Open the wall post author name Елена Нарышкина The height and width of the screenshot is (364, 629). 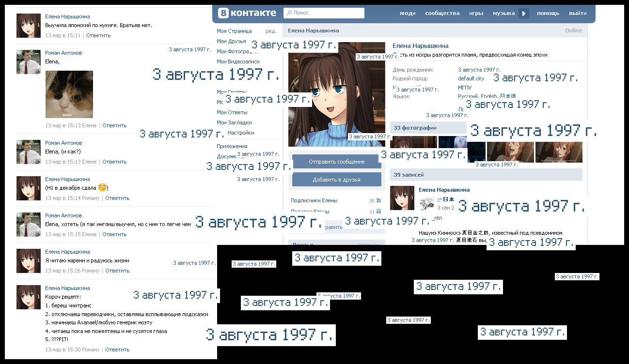tap(444, 190)
